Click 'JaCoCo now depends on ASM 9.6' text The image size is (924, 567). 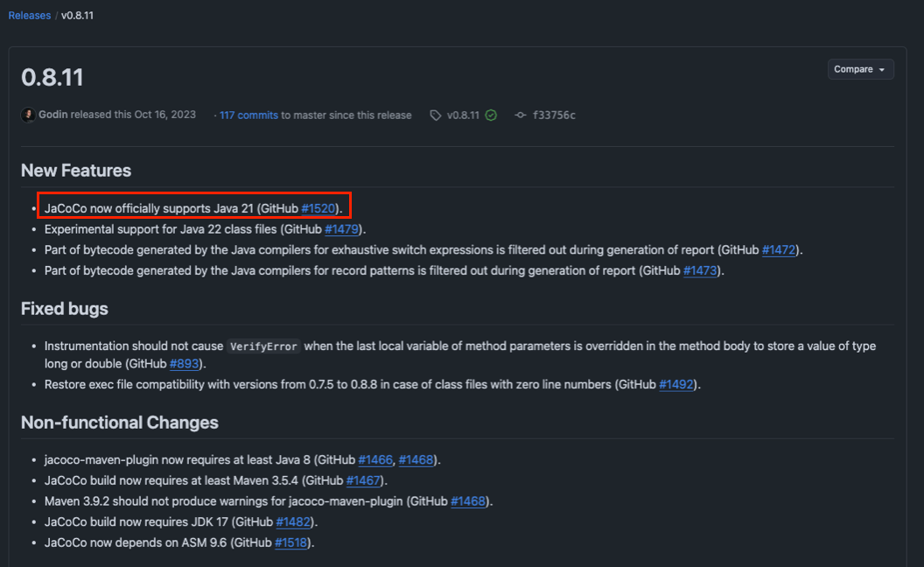[136, 542]
